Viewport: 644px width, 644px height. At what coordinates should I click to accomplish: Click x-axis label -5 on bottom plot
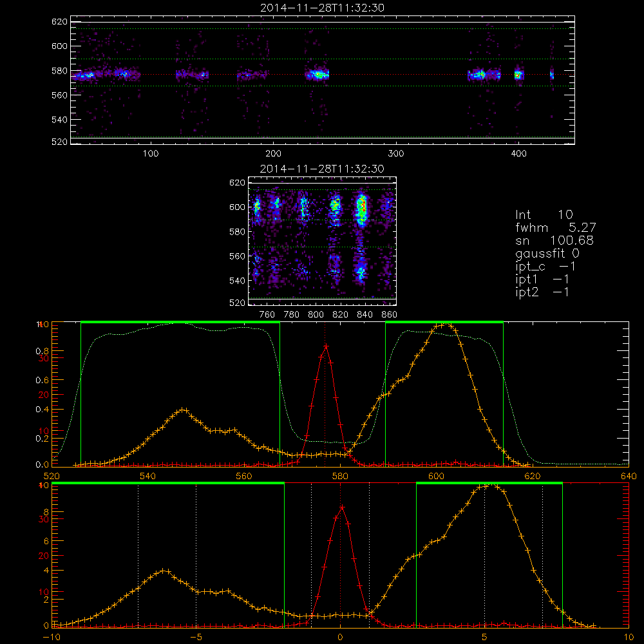pyautogui.click(x=196, y=637)
